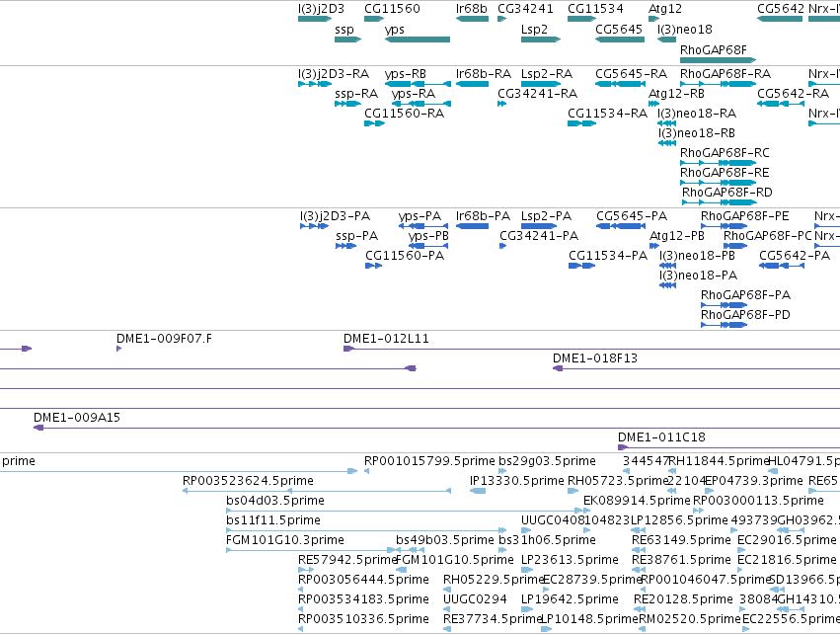Click the CG34241-PA protein label
The image size is (840, 634).
pos(539,236)
